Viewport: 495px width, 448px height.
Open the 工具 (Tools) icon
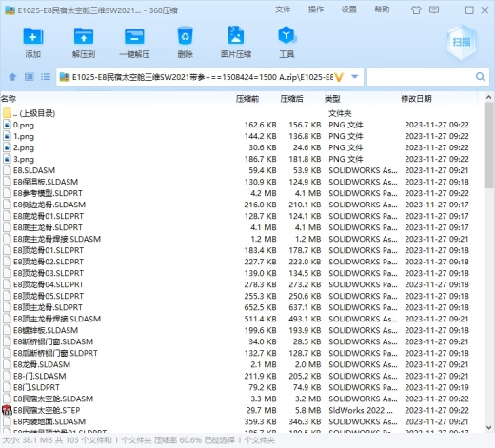tap(287, 35)
